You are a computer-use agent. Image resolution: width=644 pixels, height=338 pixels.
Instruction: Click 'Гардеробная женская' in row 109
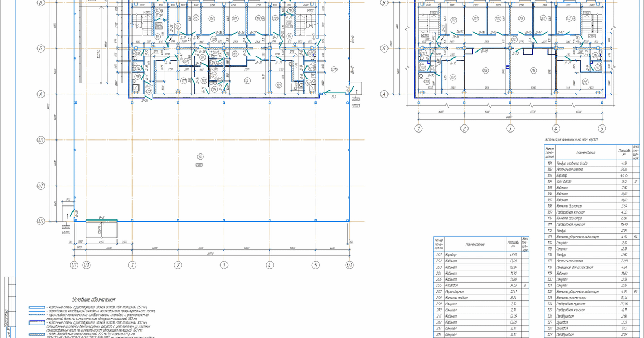click(571, 212)
